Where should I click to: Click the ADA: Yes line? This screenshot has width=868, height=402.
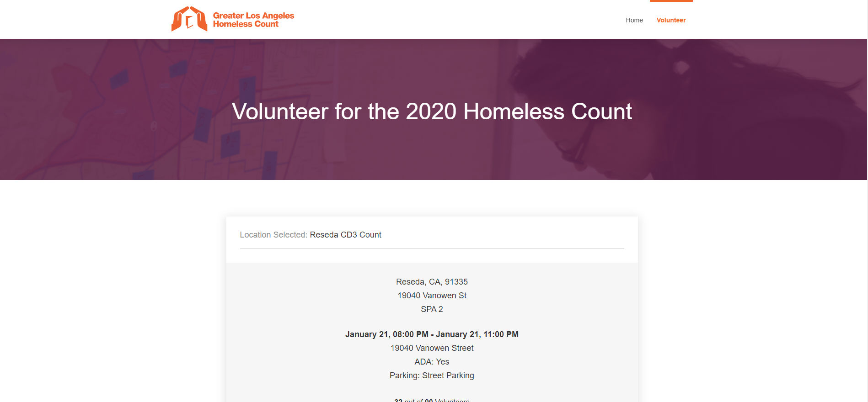[432, 362]
